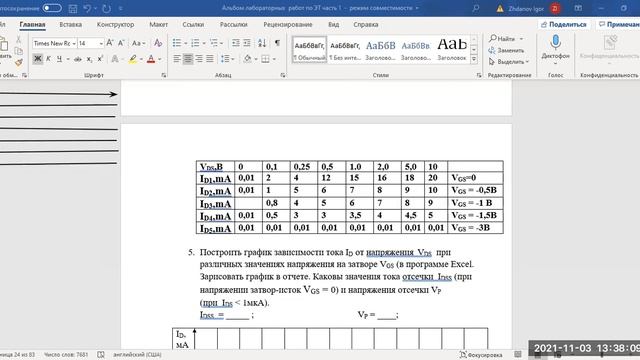This screenshot has width=640, height=360.
Task: Click the search magnifier in title bar
Action: tap(476, 8)
